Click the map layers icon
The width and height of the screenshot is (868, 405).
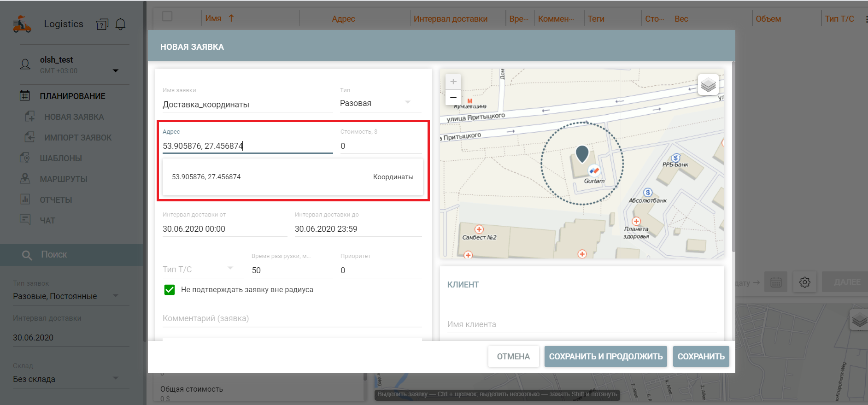[708, 85]
